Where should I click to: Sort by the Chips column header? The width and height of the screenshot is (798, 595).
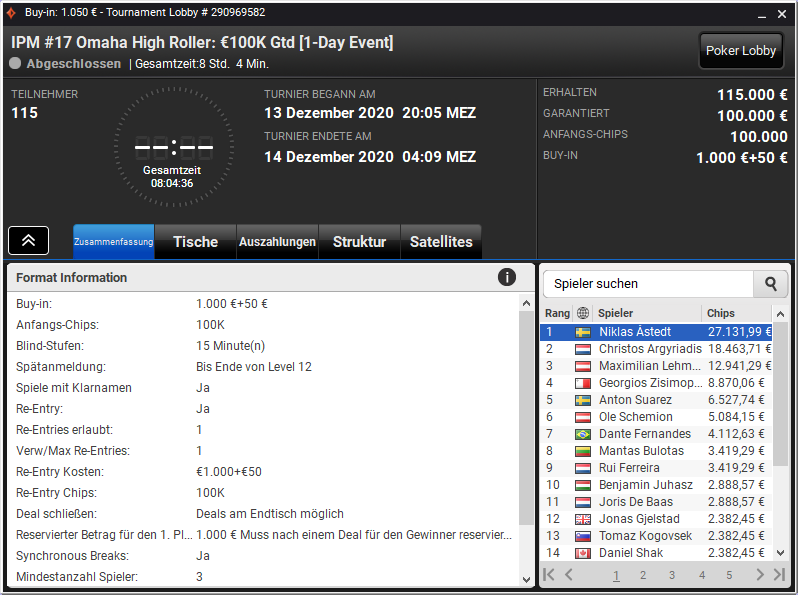737,313
